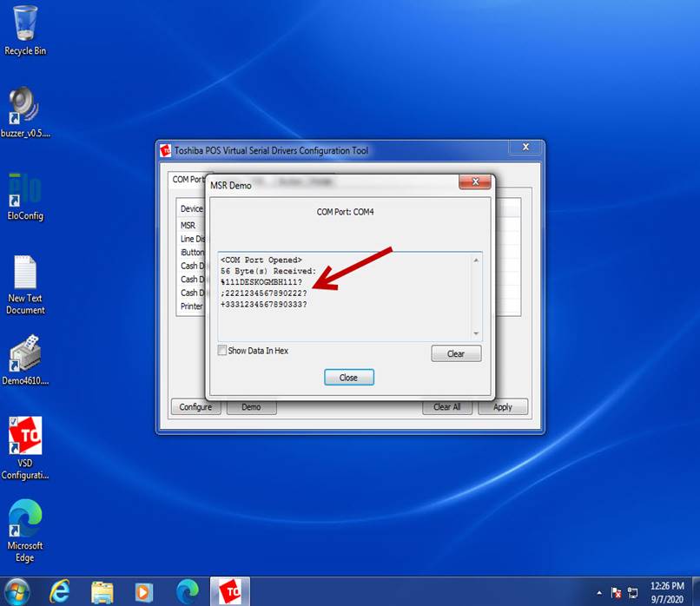Screen dimensions: 700x606
Task: Click the Windows Start button
Action: [x=17, y=591]
